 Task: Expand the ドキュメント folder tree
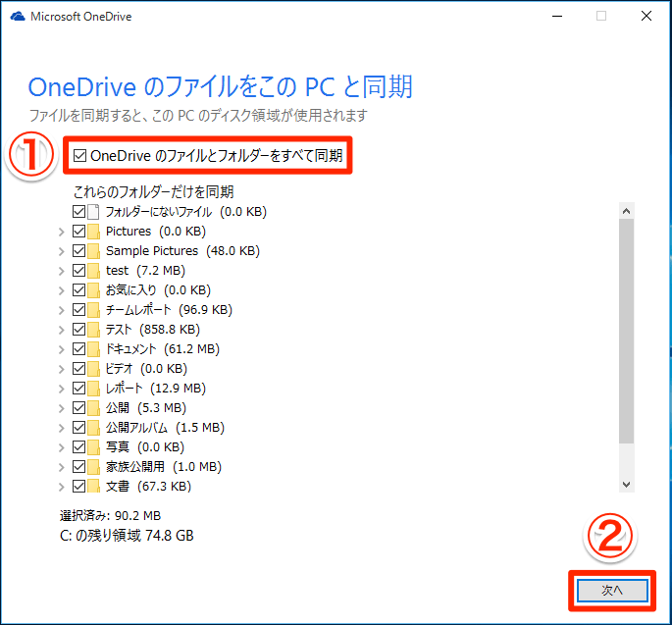click(x=61, y=350)
